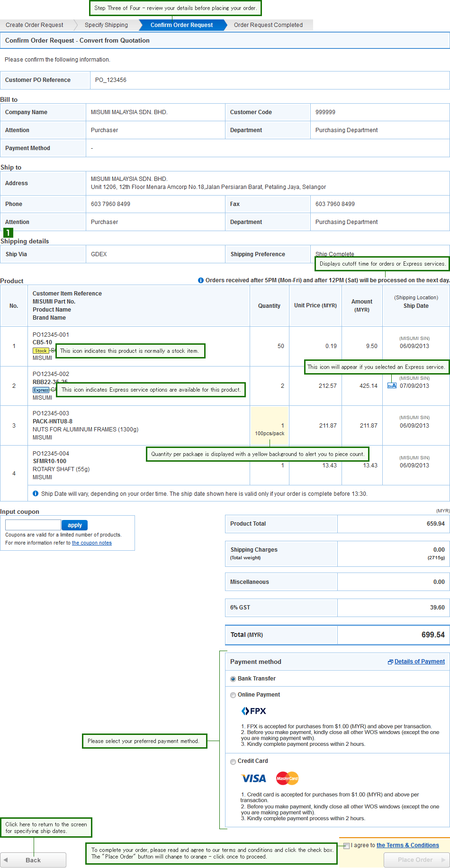Click the info icon beside order cutoff notice
The width and height of the screenshot is (450, 868).
[201, 280]
